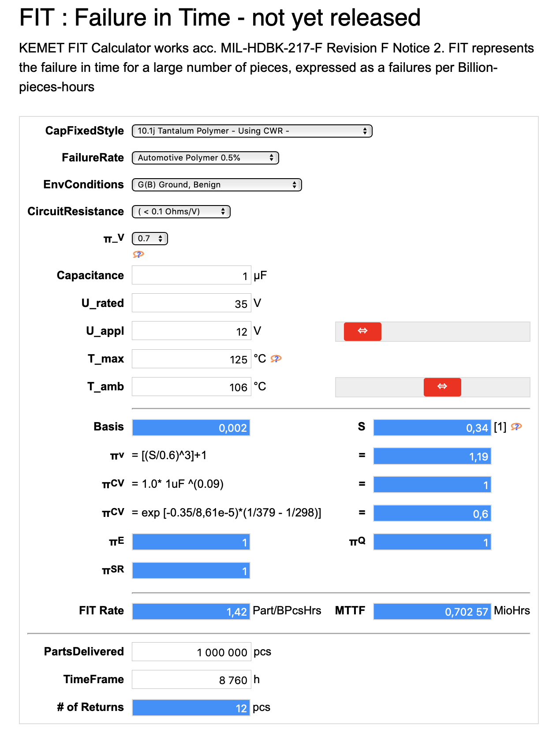Click the U_appl slider handle
560x748 pixels.
point(362,331)
